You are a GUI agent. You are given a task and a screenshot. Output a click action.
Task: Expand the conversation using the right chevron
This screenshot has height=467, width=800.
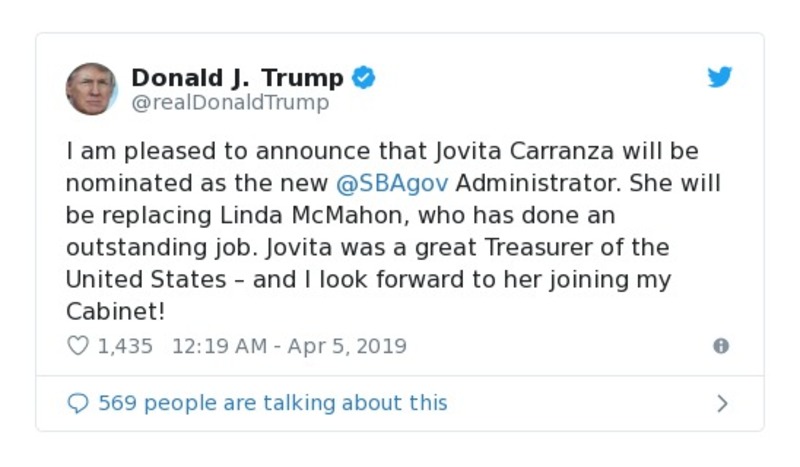[722, 403]
